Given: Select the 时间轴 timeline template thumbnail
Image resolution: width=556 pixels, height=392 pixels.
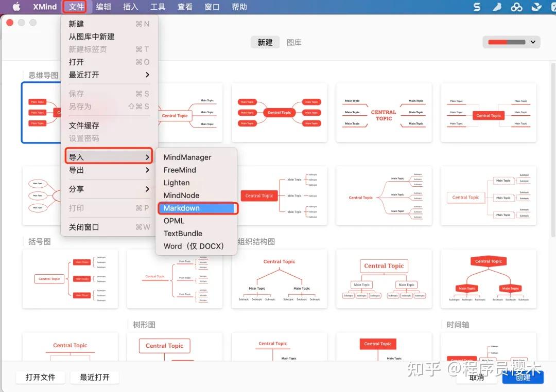Looking at the screenshot, I should point(489,355).
